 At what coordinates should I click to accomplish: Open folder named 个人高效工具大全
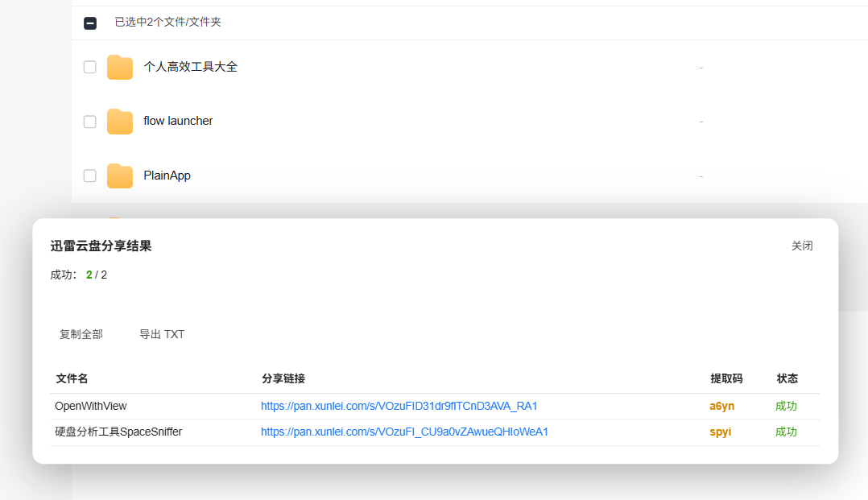click(190, 67)
